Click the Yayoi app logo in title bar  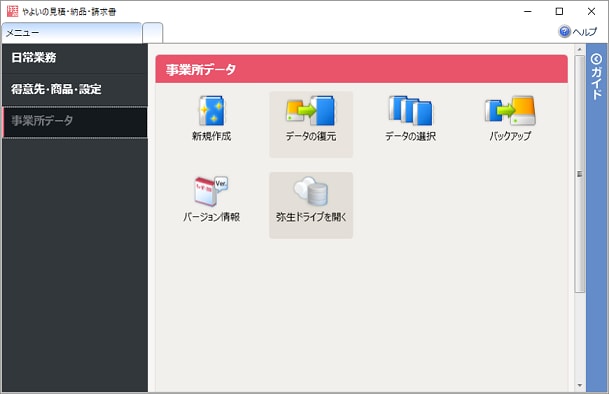coord(12,11)
